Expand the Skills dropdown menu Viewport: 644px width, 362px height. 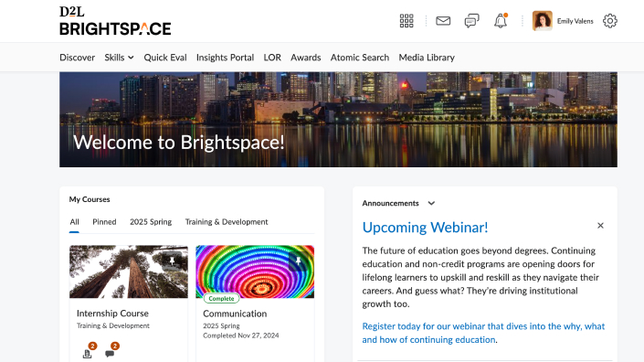coord(119,58)
